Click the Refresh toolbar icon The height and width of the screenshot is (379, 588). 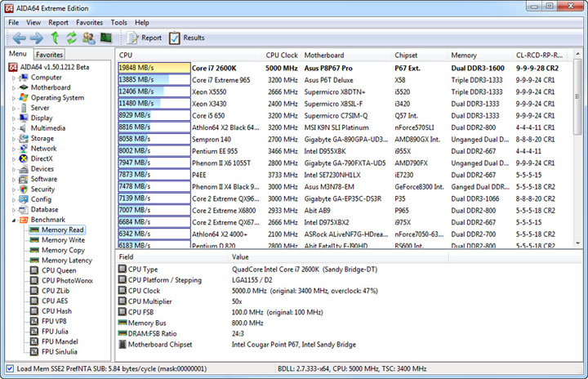click(x=71, y=38)
